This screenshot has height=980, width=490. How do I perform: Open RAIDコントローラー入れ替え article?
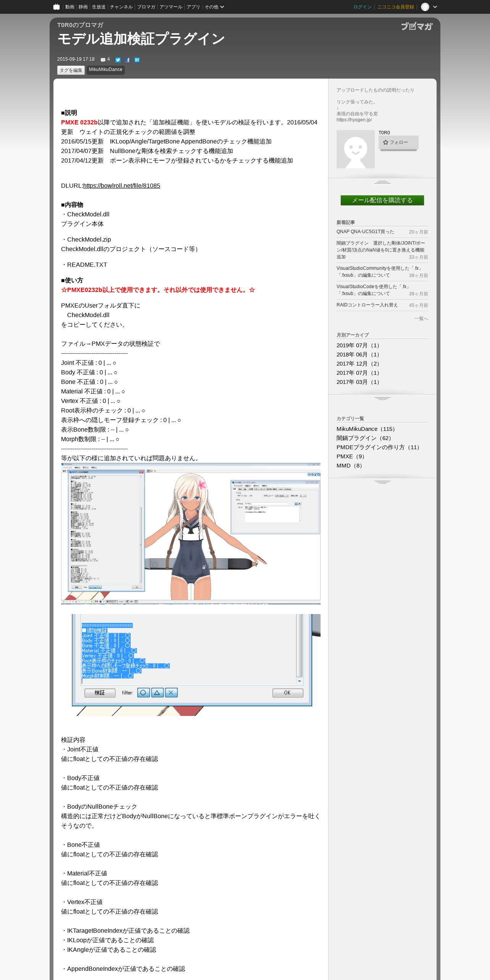[x=367, y=305]
